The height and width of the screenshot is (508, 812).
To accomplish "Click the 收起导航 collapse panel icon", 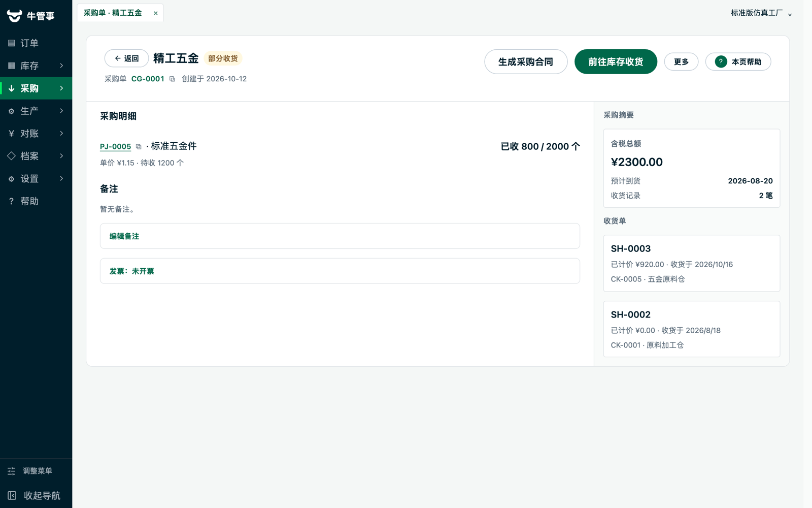I will (x=12, y=495).
